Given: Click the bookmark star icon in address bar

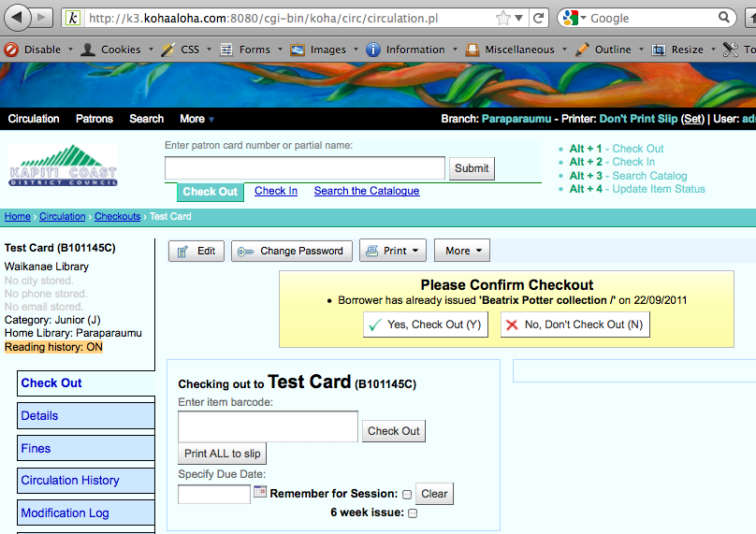Looking at the screenshot, I should tap(504, 18).
